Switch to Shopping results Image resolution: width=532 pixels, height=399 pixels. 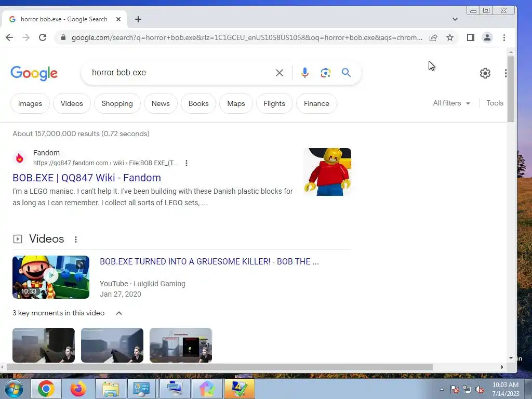117,103
